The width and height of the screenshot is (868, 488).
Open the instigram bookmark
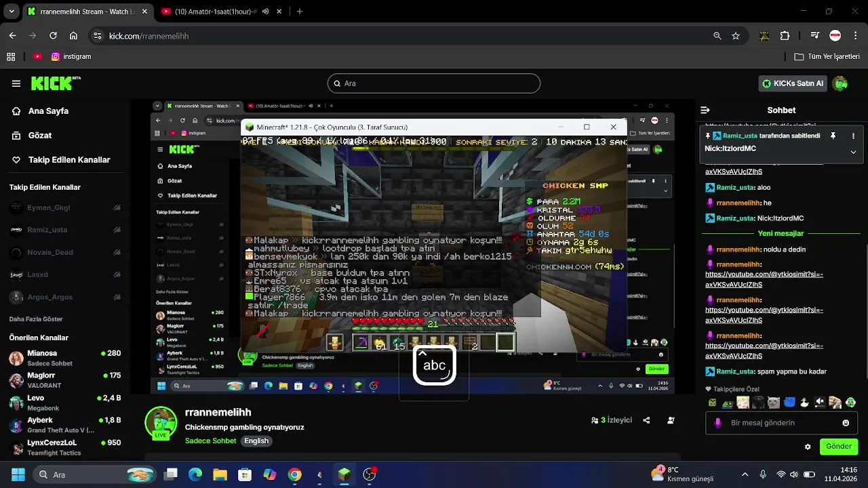(x=71, y=57)
